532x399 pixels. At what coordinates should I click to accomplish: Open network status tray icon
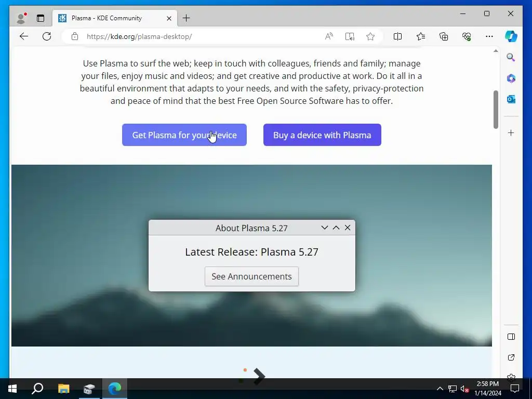[453, 389]
